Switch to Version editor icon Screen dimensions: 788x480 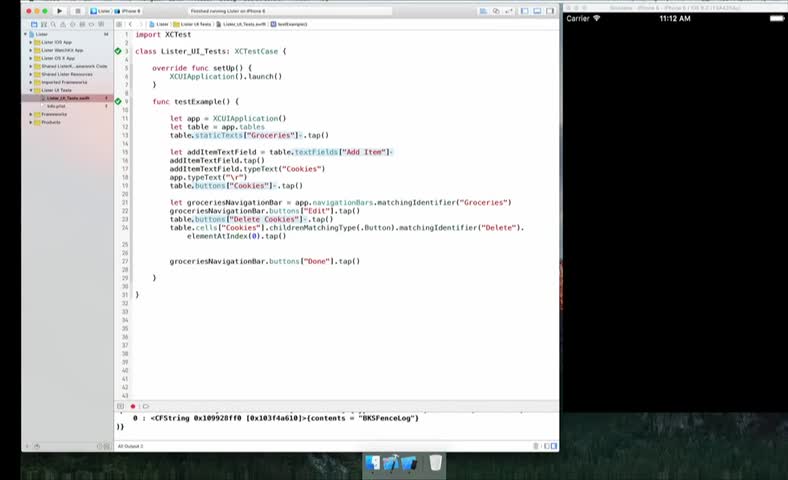(509, 11)
